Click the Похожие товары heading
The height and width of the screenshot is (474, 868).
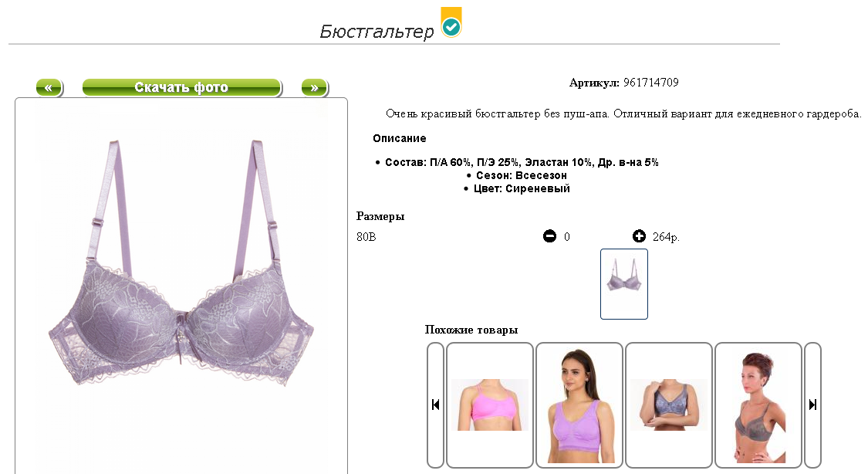(x=471, y=330)
